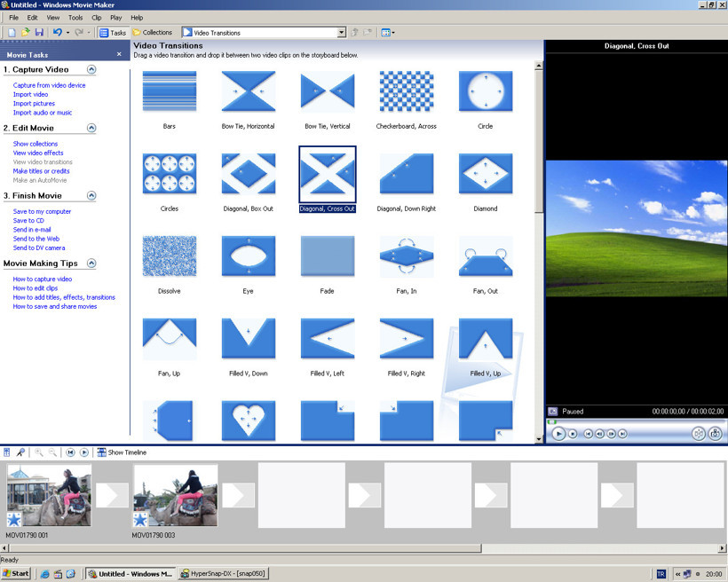Select the Bow Tie, Horizontal transition

pyautogui.click(x=249, y=91)
